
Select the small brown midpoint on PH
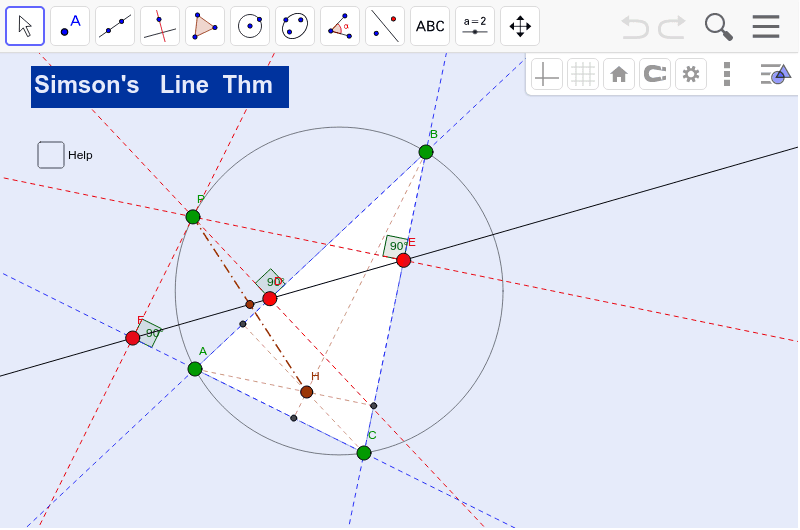pyautogui.click(x=249, y=305)
